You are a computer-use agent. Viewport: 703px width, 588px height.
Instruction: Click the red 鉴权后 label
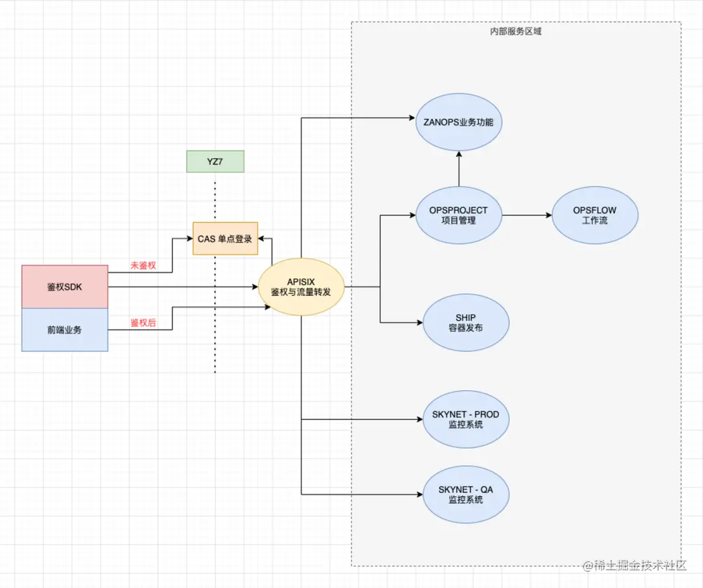coord(143,323)
